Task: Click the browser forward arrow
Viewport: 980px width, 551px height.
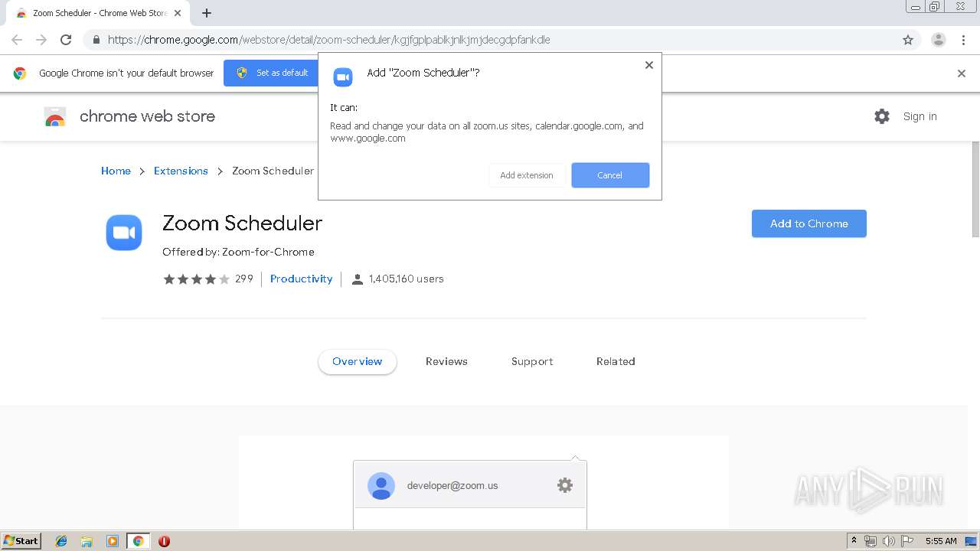Action: pyautogui.click(x=41, y=40)
